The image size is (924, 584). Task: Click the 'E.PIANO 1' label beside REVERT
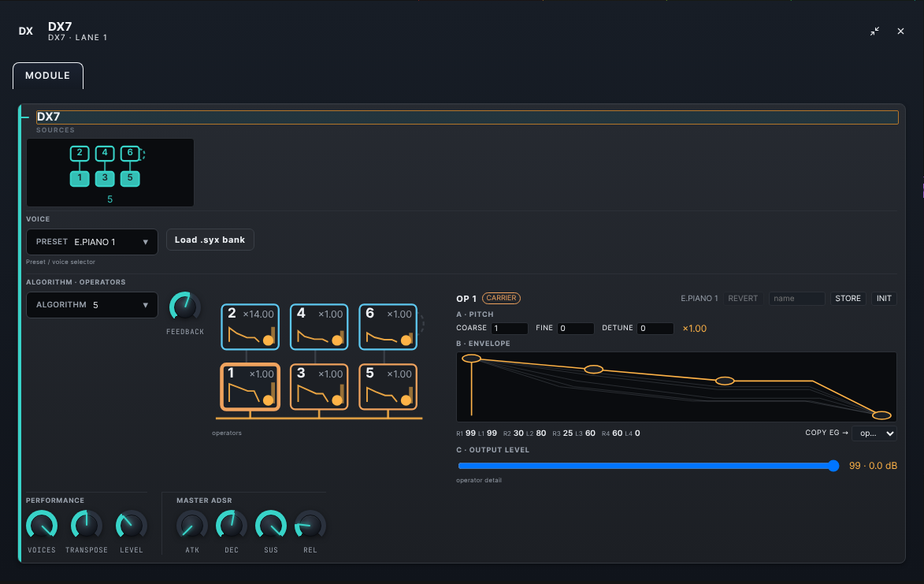click(x=699, y=298)
